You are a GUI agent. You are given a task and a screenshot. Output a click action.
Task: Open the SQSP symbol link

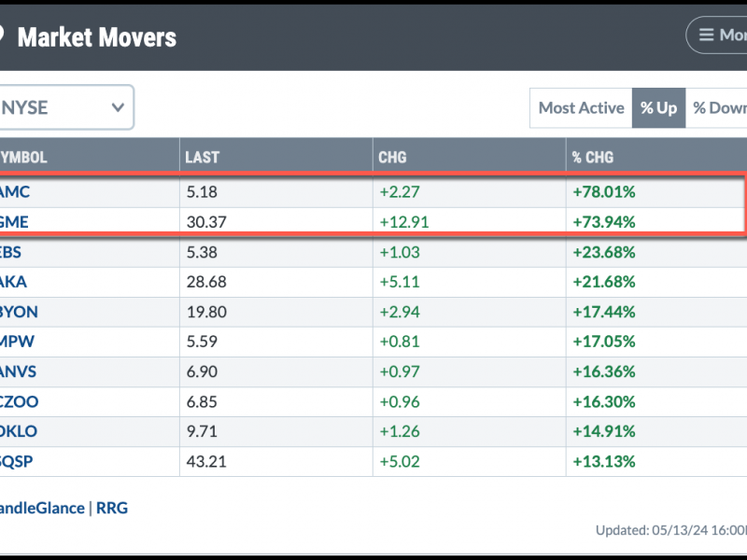pos(17,461)
